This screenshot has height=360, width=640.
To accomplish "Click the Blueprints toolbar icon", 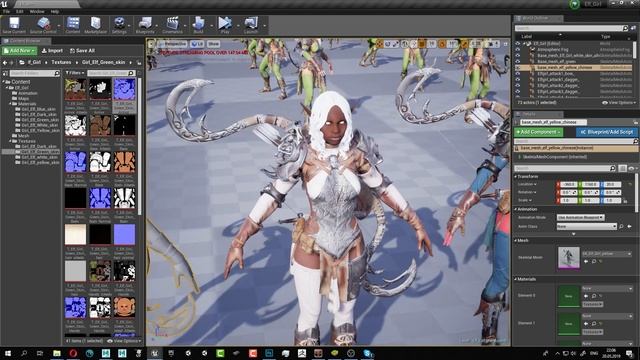I will (145, 25).
